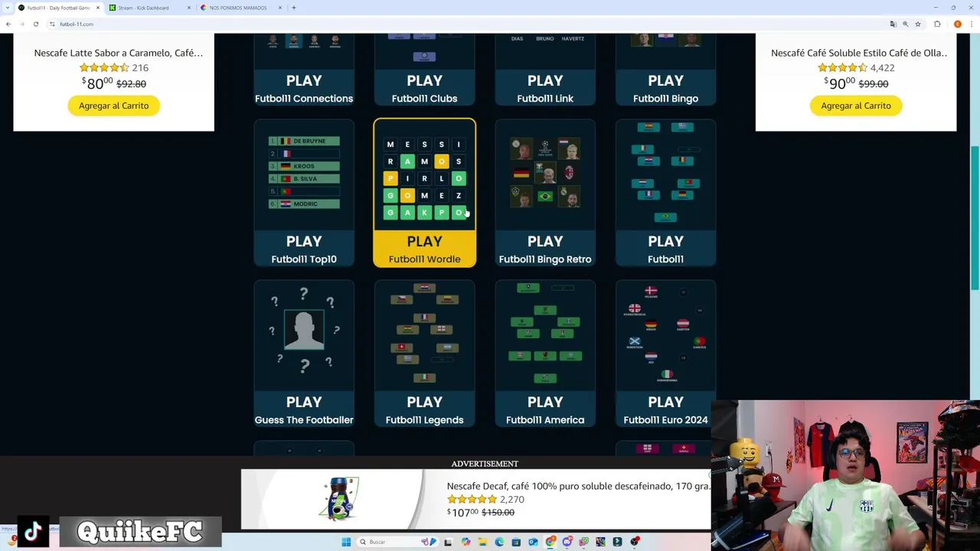
Task: Open Guess The Footballer game
Action: pyautogui.click(x=304, y=409)
